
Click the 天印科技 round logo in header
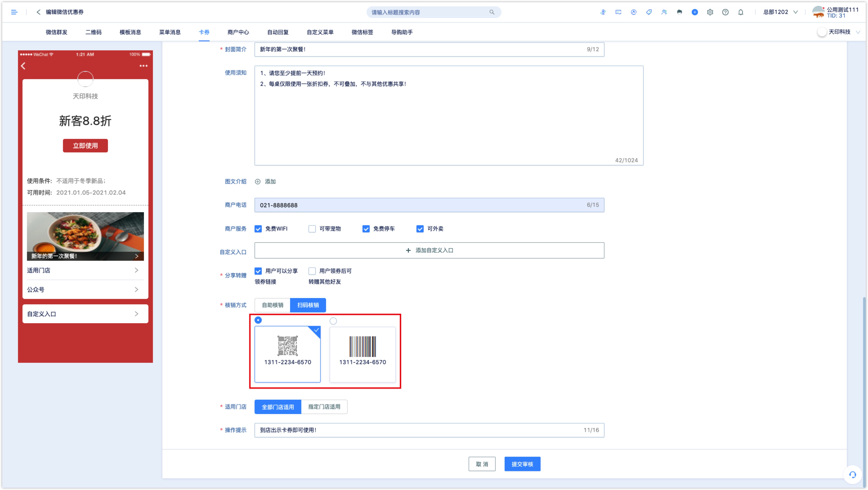click(x=822, y=32)
